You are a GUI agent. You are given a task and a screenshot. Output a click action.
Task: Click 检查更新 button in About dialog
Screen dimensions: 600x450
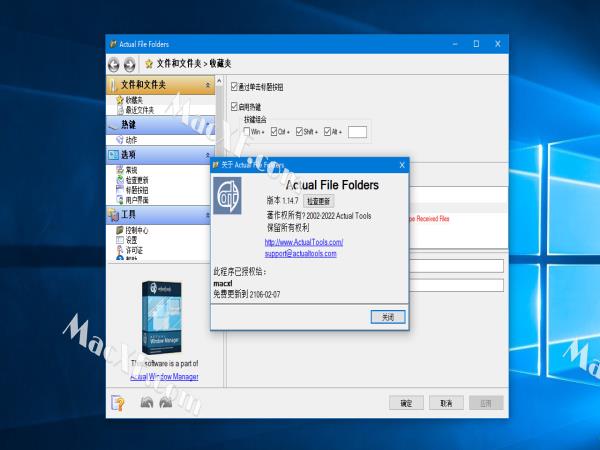tap(318, 201)
